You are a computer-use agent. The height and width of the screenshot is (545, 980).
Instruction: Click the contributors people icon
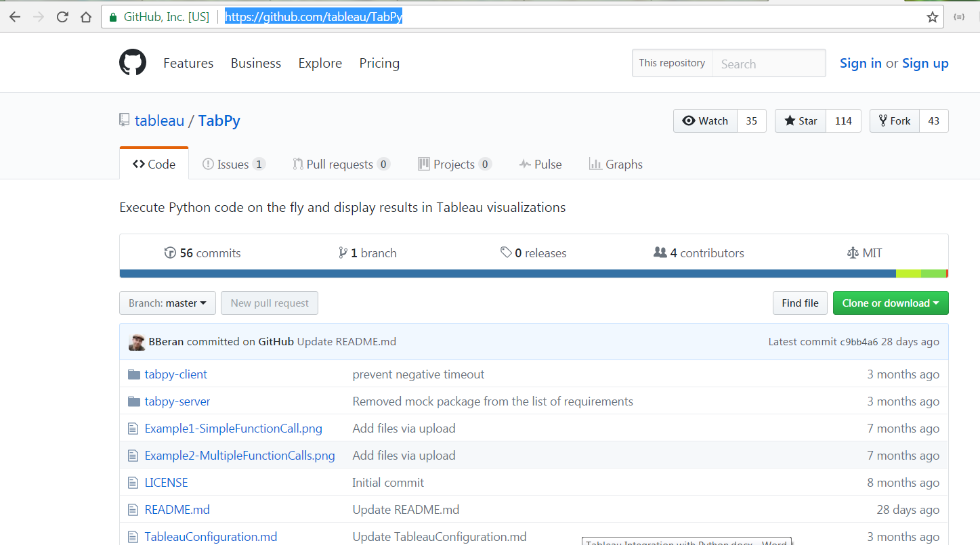coord(660,253)
